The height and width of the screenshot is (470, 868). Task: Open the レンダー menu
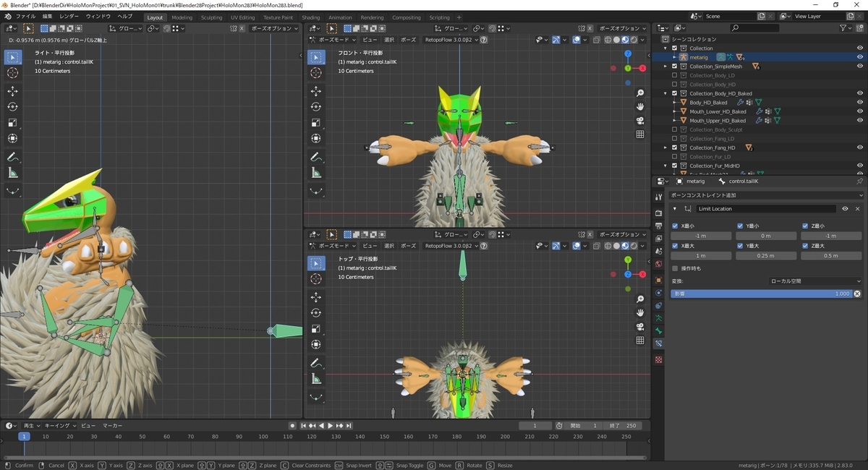coord(69,16)
